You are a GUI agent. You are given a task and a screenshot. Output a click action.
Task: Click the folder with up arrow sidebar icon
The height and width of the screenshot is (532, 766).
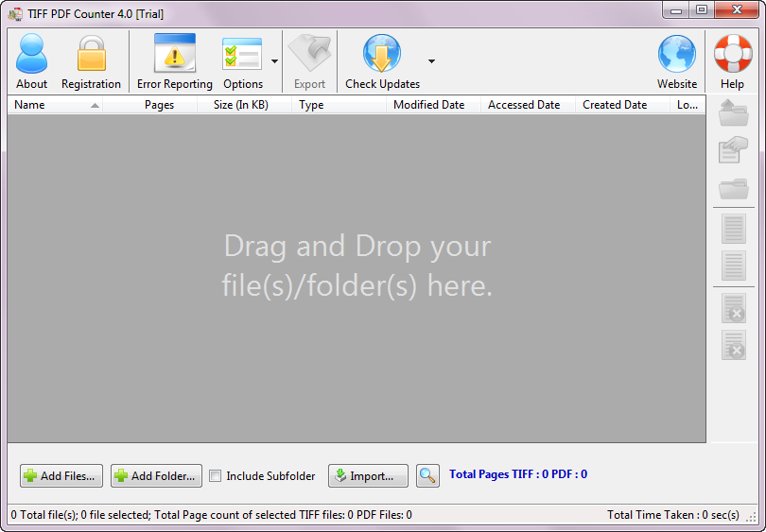[x=733, y=112]
